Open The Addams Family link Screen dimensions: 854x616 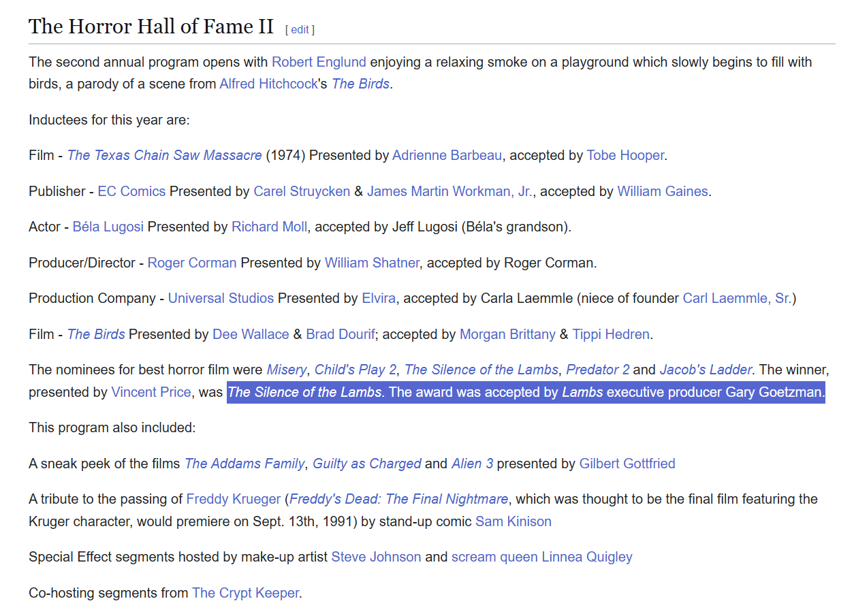[244, 464]
